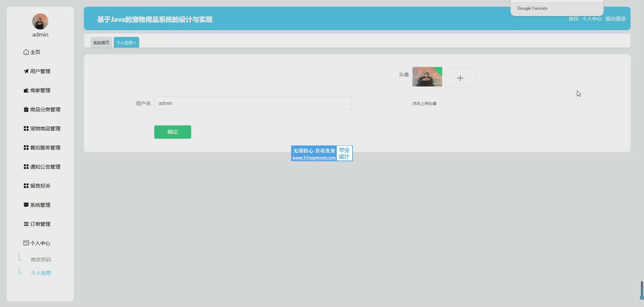The width and height of the screenshot is (644, 307).
Task: Click the wallet icon for 商家管理
Action: 26,90
